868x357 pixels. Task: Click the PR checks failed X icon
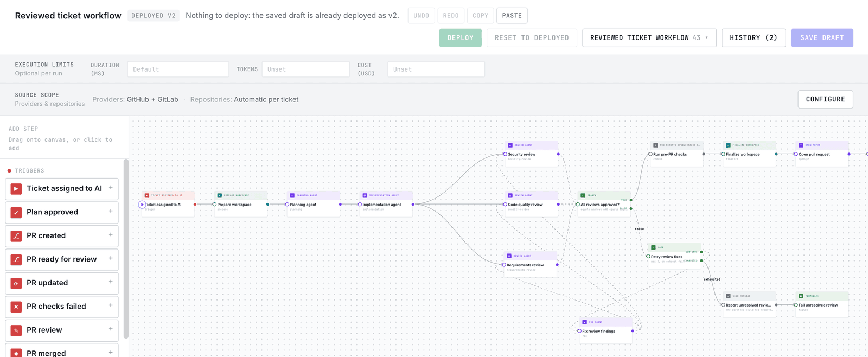pos(16,307)
